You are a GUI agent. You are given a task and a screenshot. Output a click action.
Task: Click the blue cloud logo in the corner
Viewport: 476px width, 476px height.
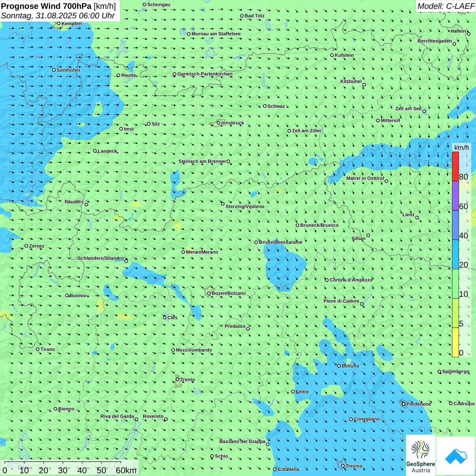[x=456, y=456]
